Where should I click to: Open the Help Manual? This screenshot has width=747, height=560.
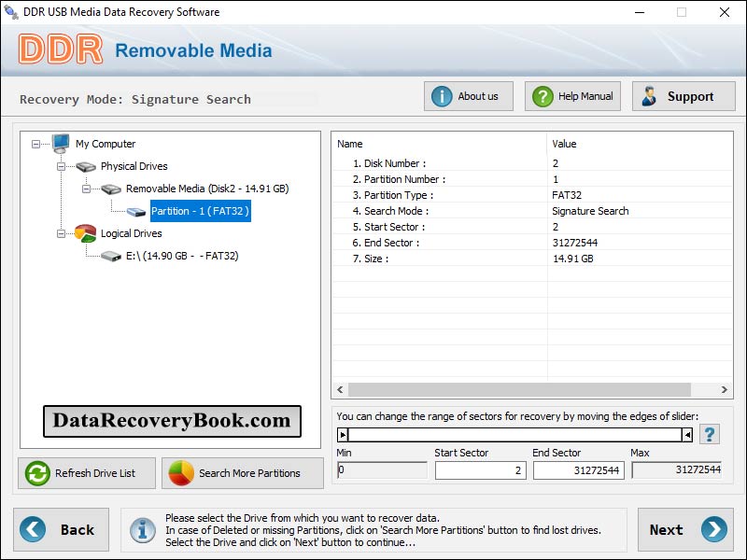point(571,95)
